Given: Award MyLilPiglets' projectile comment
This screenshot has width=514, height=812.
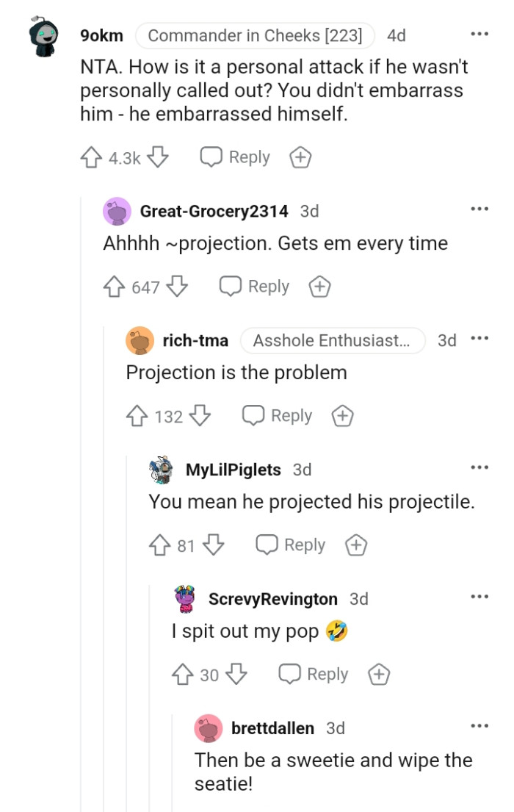Looking at the screenshot, I should click(x=355, y=545).
